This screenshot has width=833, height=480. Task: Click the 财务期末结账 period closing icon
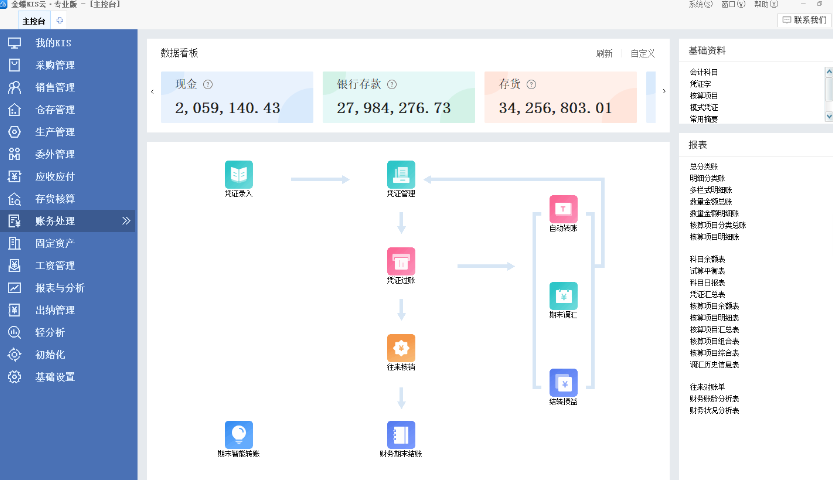(401, 435)
